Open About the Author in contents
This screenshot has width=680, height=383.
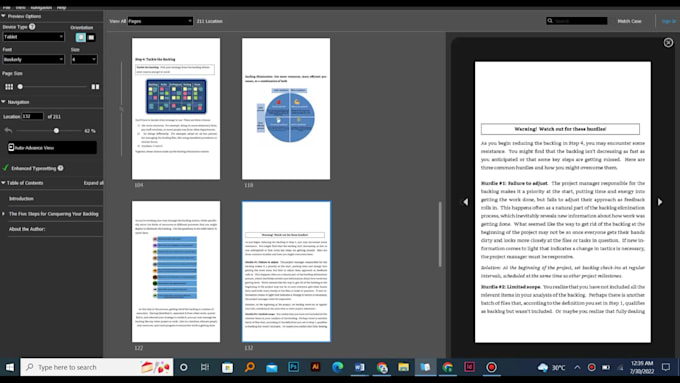click(27, 229)
